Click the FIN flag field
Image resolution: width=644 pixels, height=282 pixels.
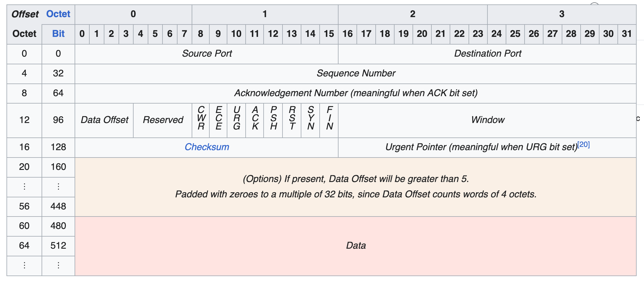[329, 120]
